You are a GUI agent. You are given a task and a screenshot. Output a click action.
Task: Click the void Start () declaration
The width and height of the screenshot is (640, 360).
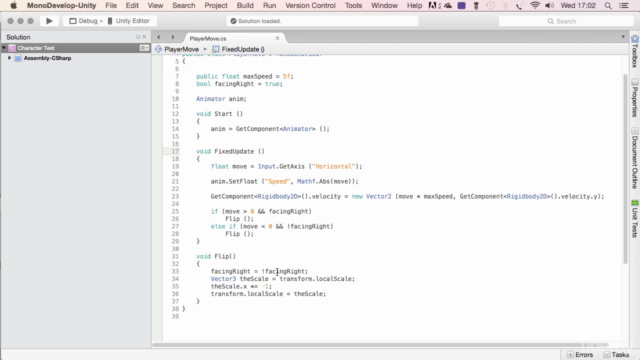click(x=219, y=113)
